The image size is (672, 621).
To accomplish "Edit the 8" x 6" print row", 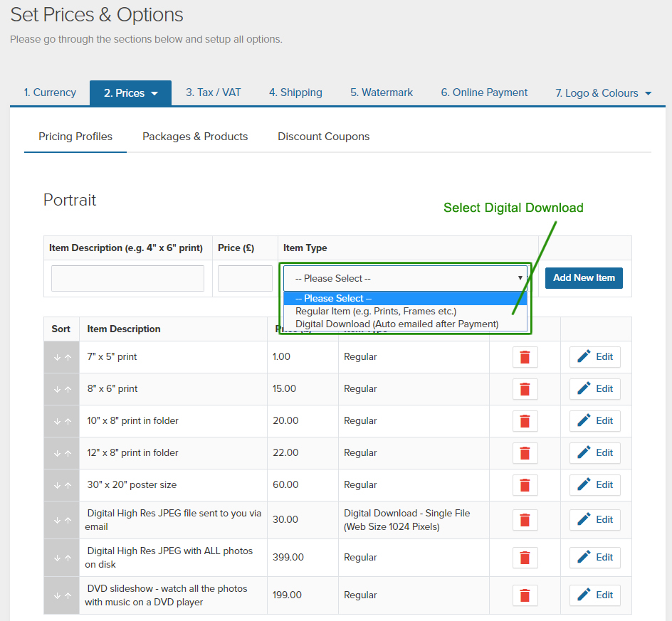I will pyautogui.click(x=594, y=389).
